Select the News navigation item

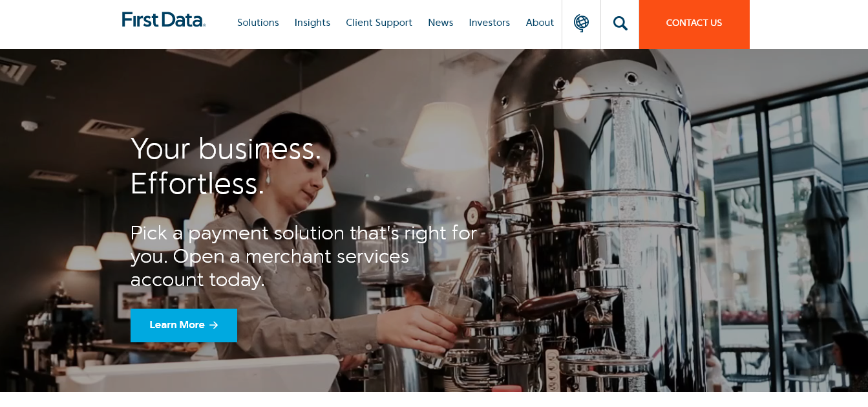(x=441, y=23)
